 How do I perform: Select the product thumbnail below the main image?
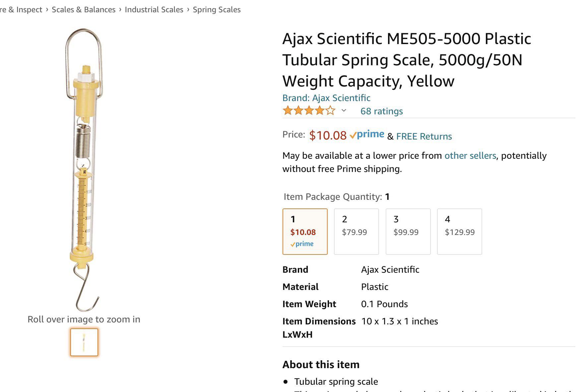coord(84,342)
